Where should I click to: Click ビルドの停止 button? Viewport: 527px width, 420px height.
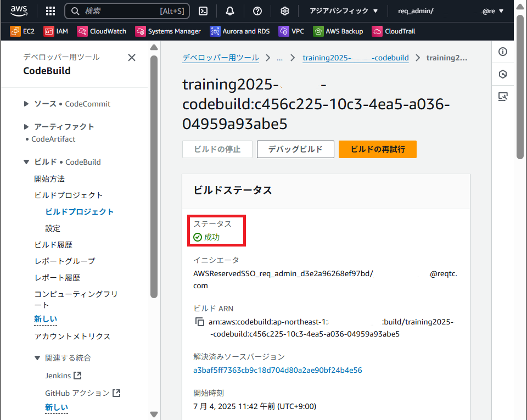[x=217, y=149]
